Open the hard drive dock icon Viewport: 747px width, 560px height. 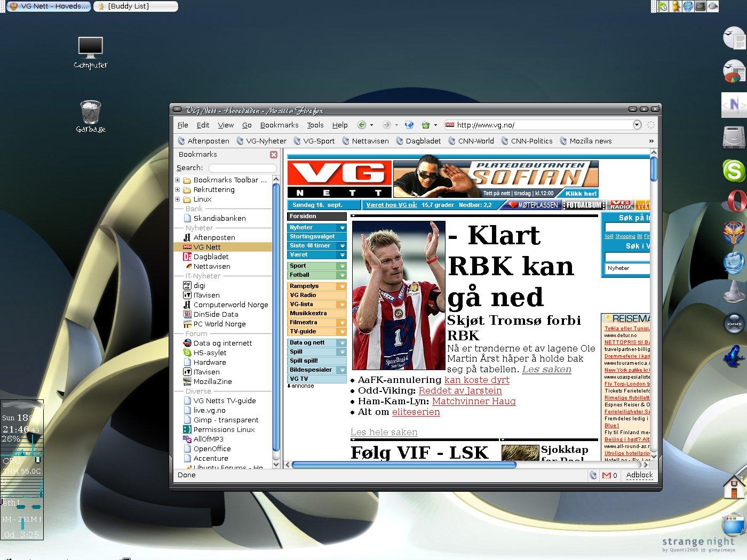coord(734,137)
